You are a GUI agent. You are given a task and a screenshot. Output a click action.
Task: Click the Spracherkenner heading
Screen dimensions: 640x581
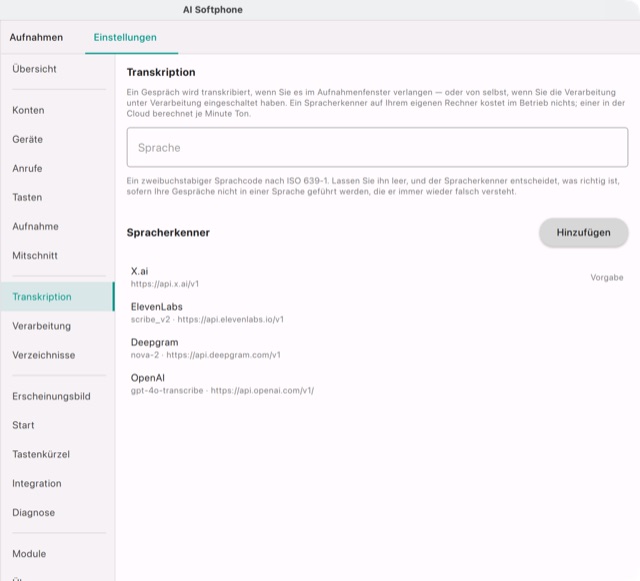point(168,233)
